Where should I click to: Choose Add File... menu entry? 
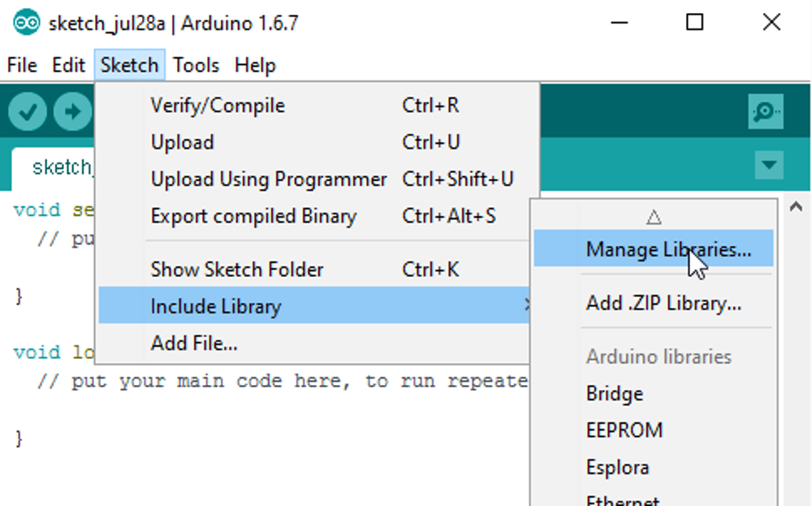(x=194, y=344)
